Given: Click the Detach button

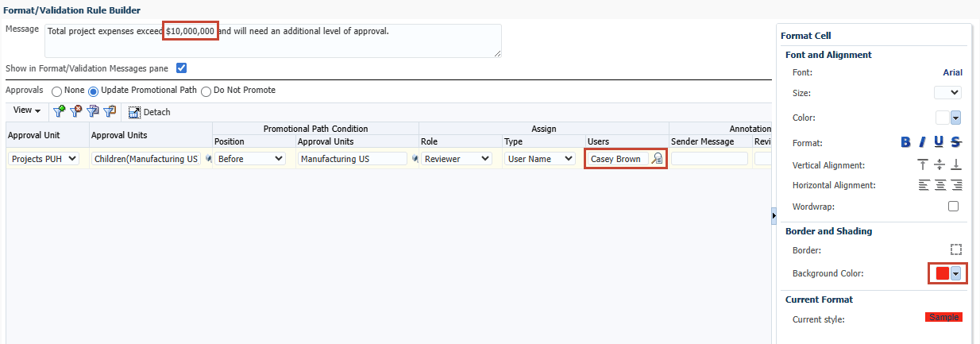Looking at the screenshot, I should [x=149, y=112].
